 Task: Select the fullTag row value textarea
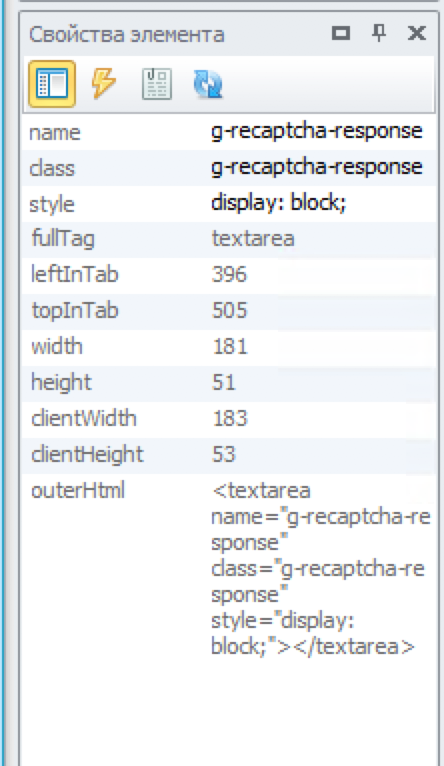coord(253,239)
